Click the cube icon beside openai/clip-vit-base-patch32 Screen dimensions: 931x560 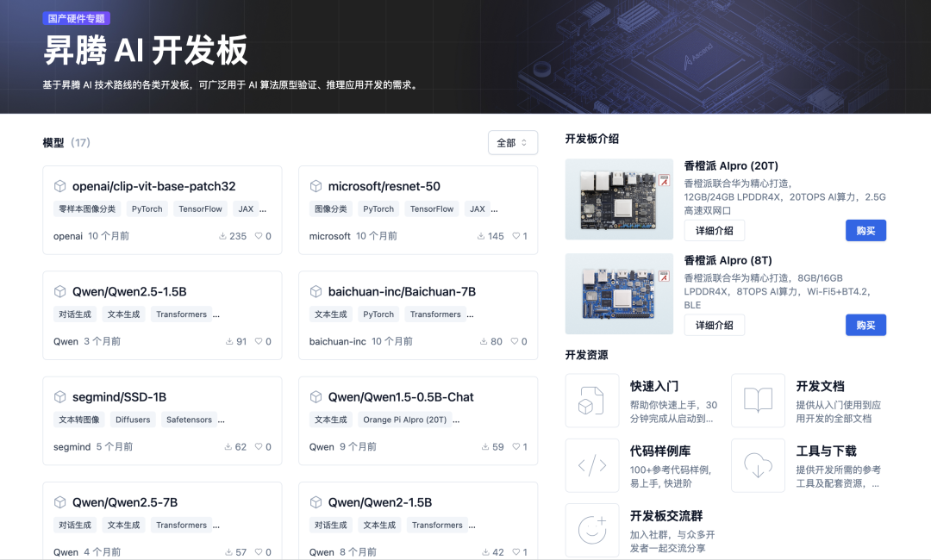point(59,186)
